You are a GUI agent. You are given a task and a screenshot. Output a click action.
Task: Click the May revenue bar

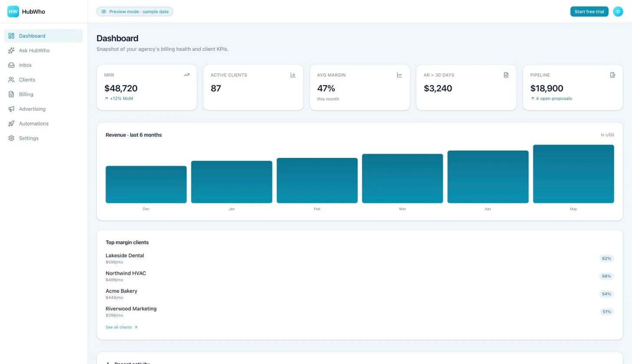573,174
